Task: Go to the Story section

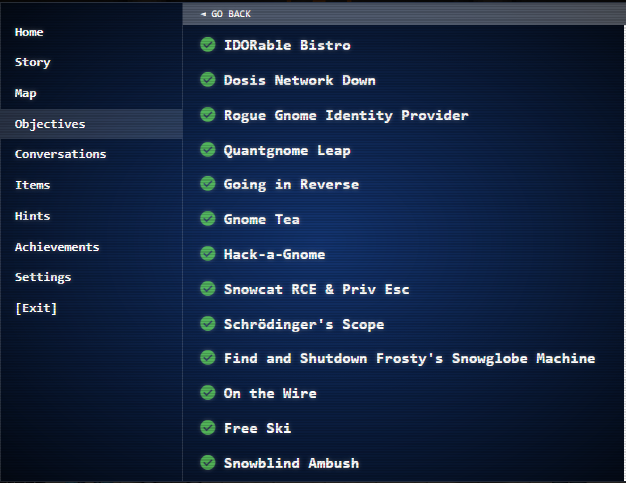Action: tap(32, 62)
